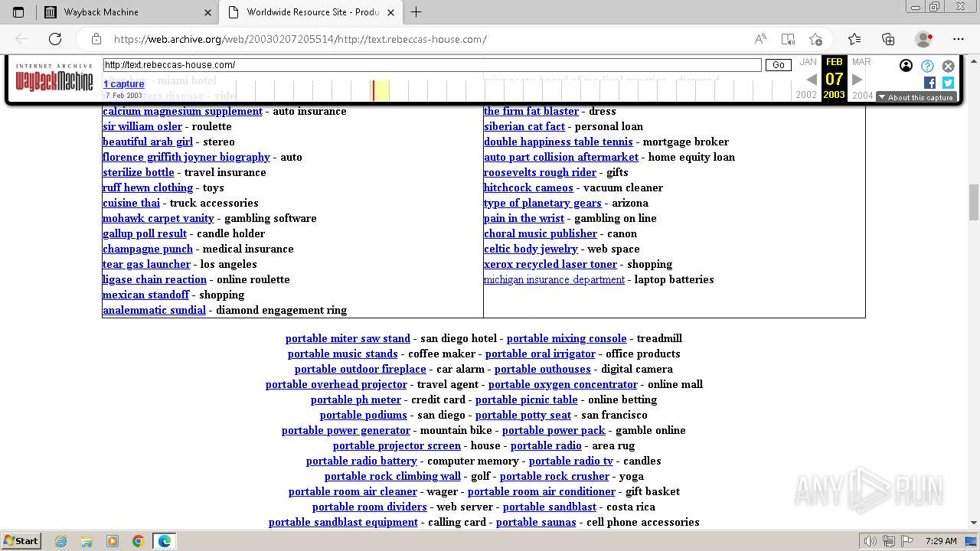Screen dimensions: 980x551
Task: Share capture on Twitter
Action: pyautogui.click(x=948, y=83)
